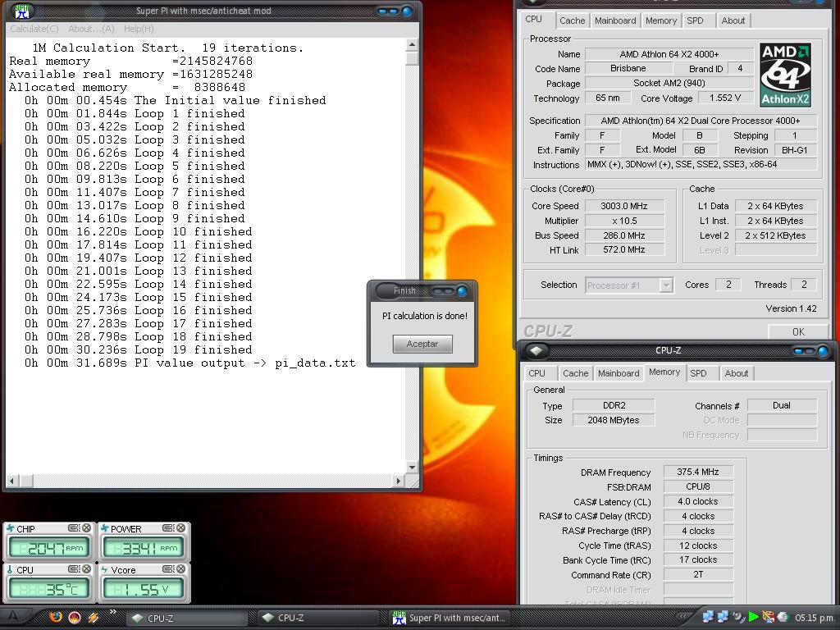
Task: Close the CPU temperature widget
Action: 86,569
